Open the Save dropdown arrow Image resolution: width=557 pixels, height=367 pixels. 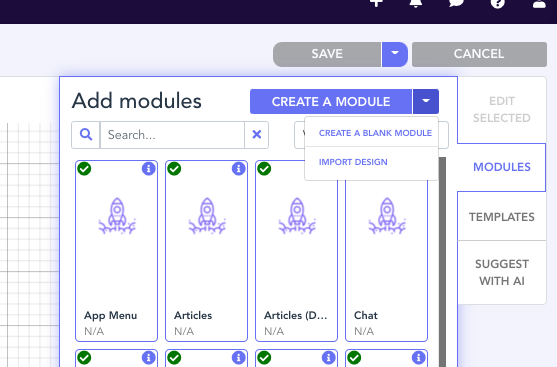(x=395, y=54)
